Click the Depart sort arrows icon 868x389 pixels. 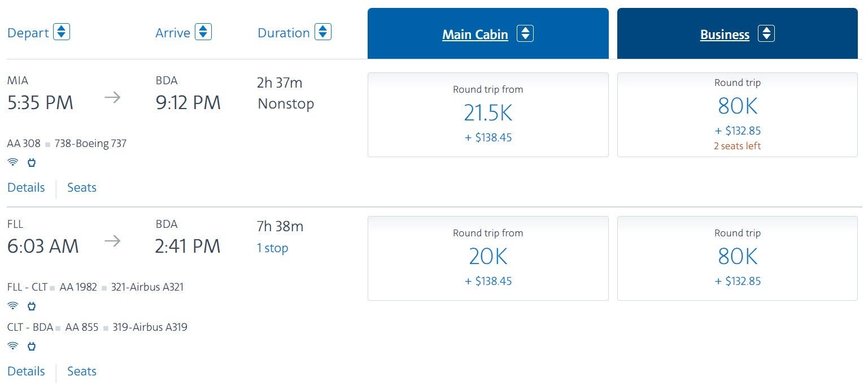coord(62,32)
